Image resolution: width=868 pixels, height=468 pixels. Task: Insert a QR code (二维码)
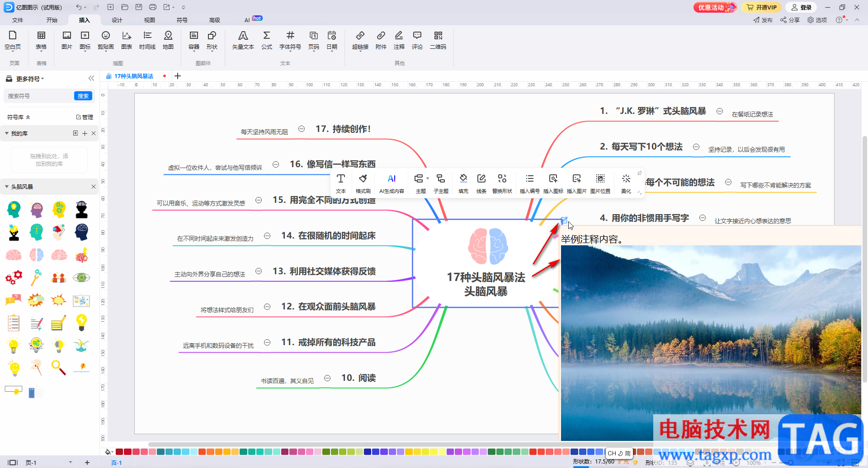coord(438,40)
